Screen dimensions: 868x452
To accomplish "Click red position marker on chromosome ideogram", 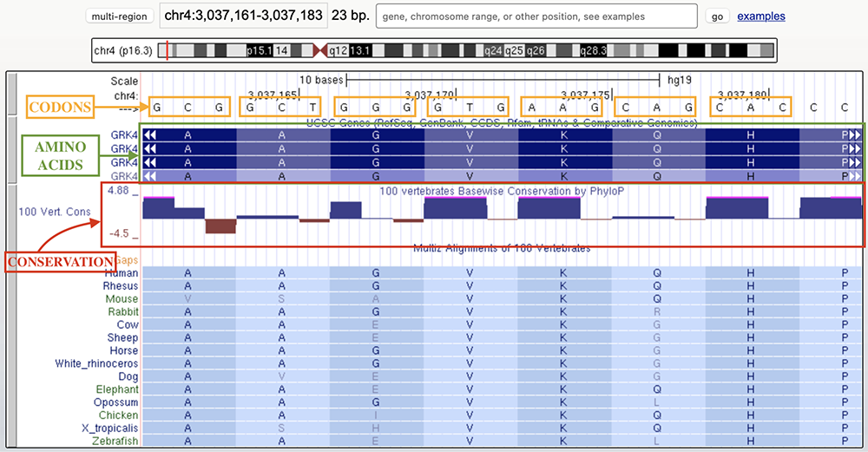I will point(168,52).
